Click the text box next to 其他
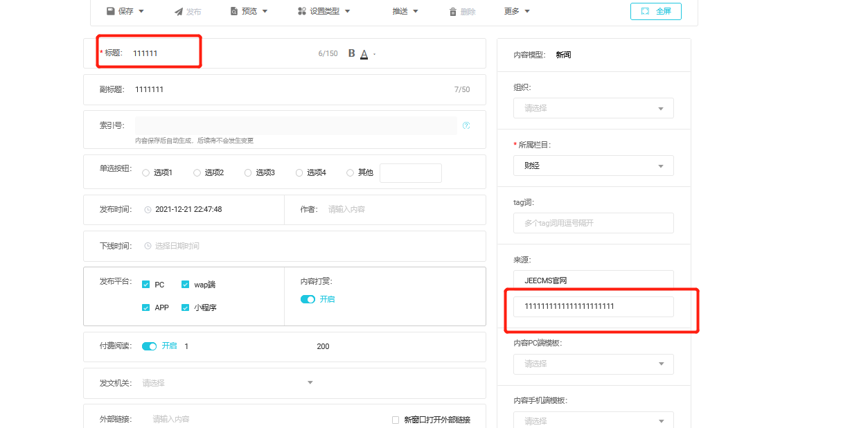Image resolution: width=868 pixels, height=428 pixels. (x=411, y=173)
